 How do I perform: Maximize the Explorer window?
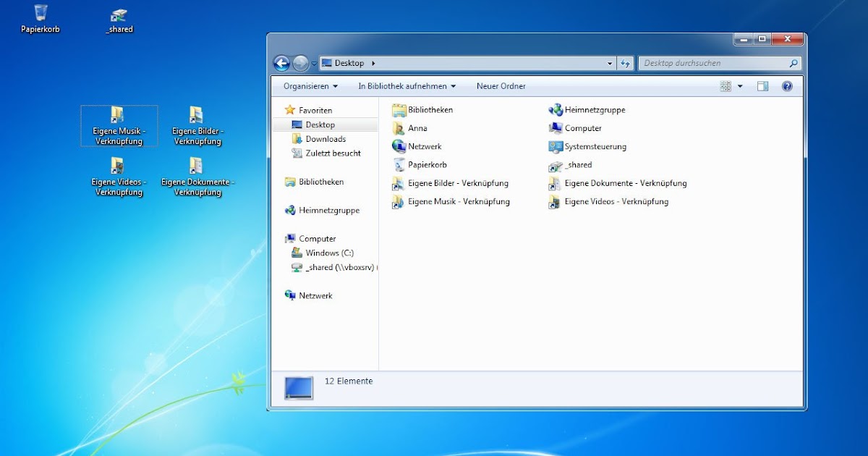click(762, 39)
